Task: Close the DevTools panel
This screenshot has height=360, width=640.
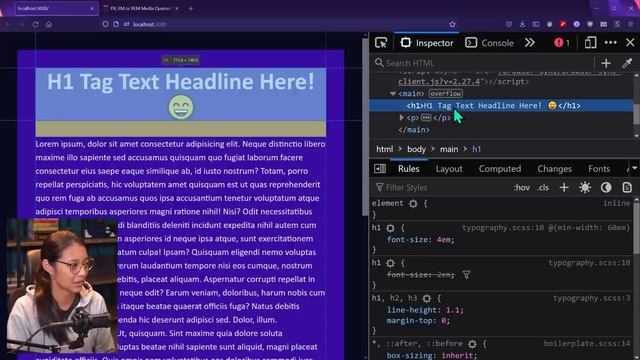Action: tap(630, 42)
